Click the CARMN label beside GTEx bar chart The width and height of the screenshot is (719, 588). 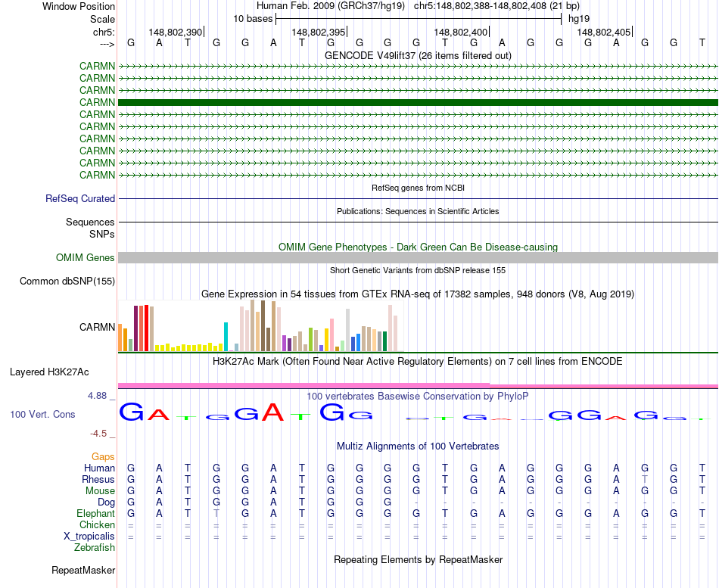tap(97, 327)
